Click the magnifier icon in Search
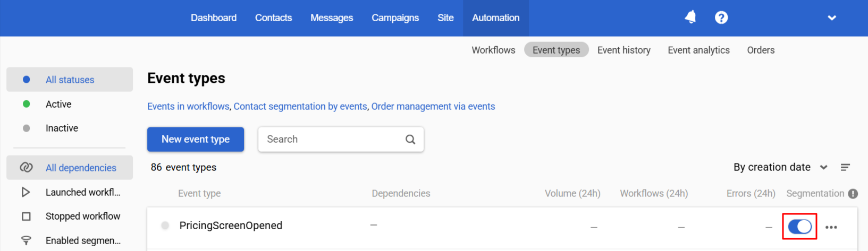The image size is (868, 251). pos(410,140)
